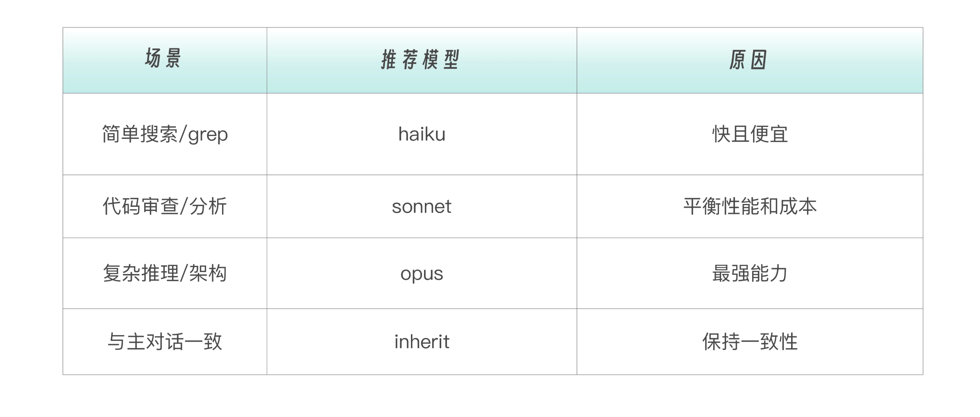Click the 代码审查 text

click(141, 206)
